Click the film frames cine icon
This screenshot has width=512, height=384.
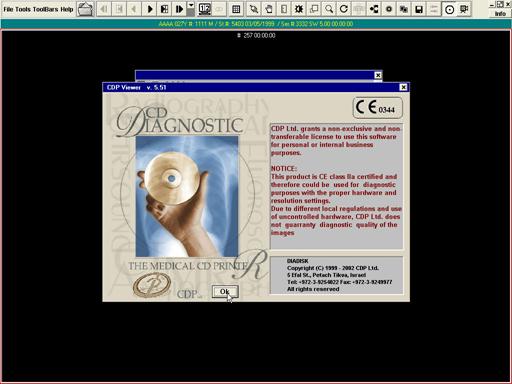point(165,9)
